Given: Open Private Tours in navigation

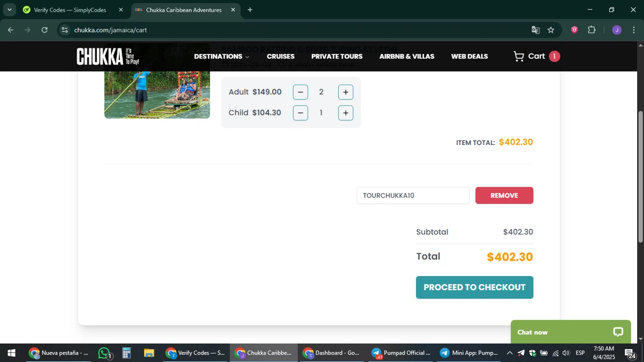Looking at the screenshot, I should [337, 56].
